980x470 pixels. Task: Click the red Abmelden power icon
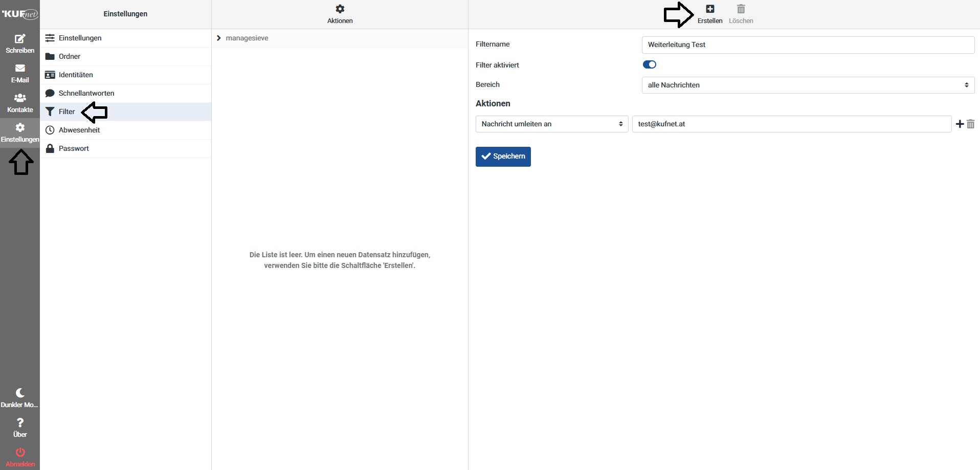pyautogui.click(x=20, y=453)
